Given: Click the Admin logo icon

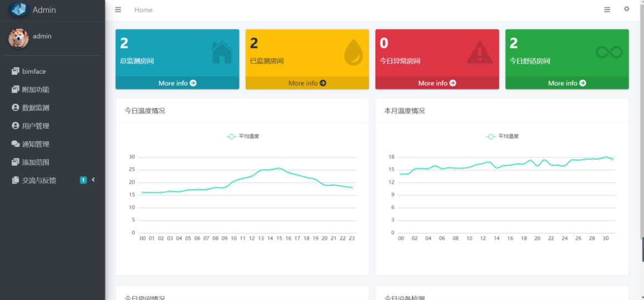Looking at the screenshot, I should (x=18, y=9).
